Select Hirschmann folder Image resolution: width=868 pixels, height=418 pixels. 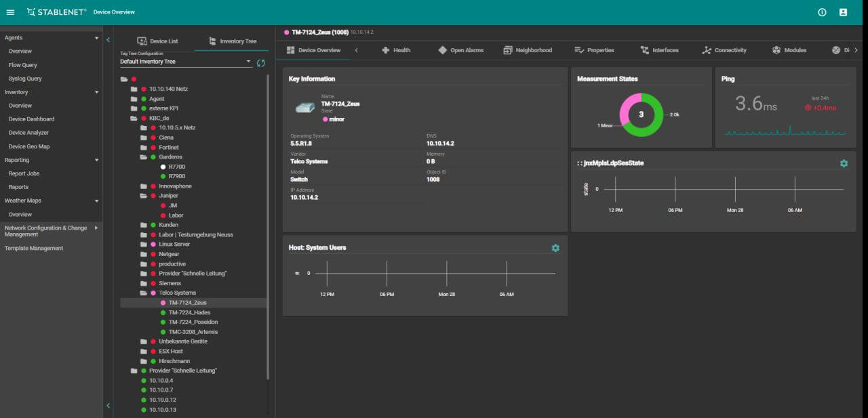[174, 361]
